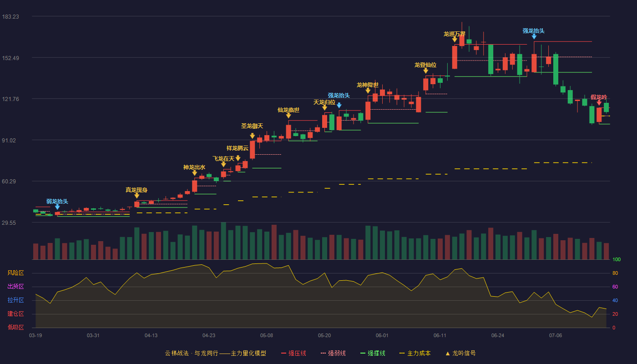Toggle the 强压线 legend series
The width and height of the screenshot is (637, 364).
(293, 353)
